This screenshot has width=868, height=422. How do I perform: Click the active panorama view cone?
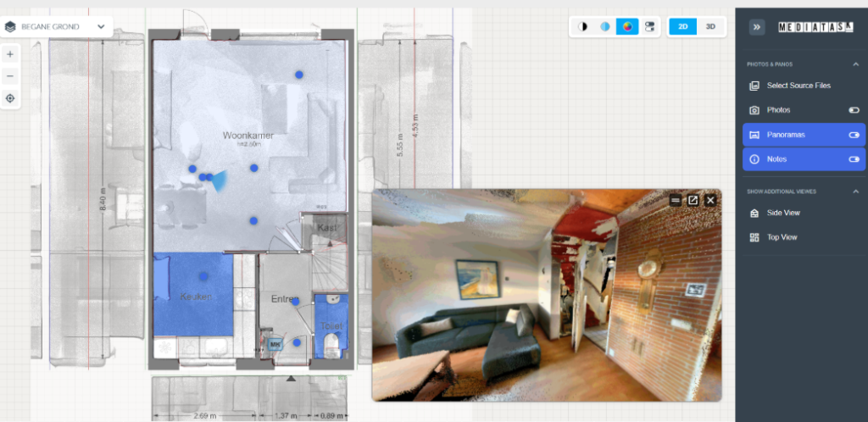point(220,180)
